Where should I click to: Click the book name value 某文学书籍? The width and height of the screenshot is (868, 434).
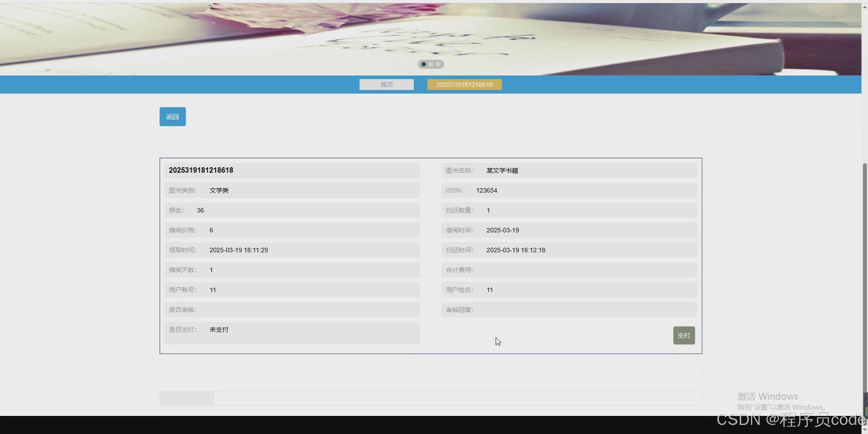click(502, 170)
